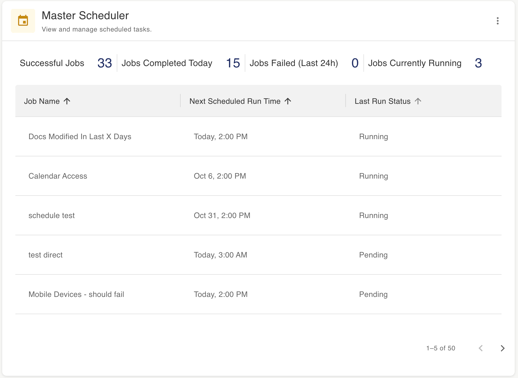Click the Master Scheduler calendar icon
This screenshot has height=378, width=518.
point(23,21)
